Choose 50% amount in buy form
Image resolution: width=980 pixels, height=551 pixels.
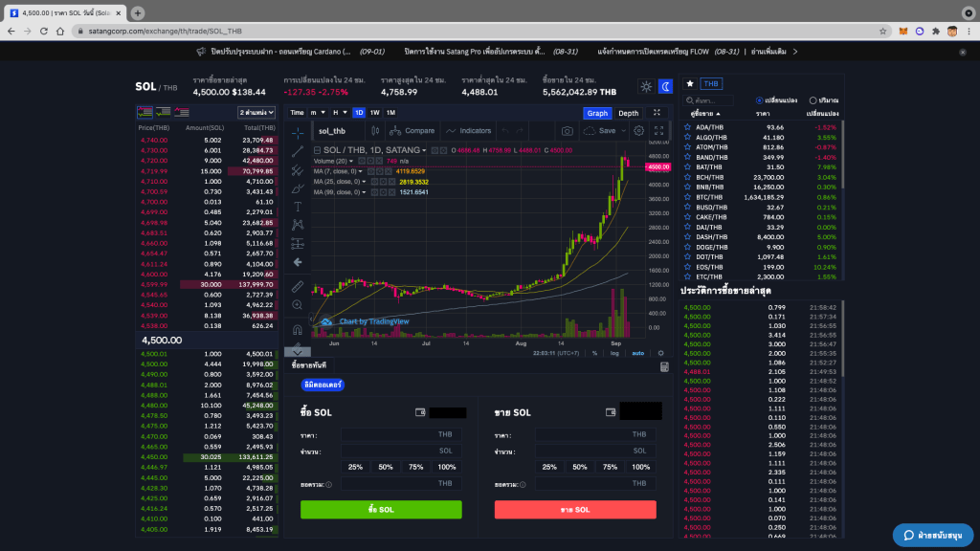386,467
